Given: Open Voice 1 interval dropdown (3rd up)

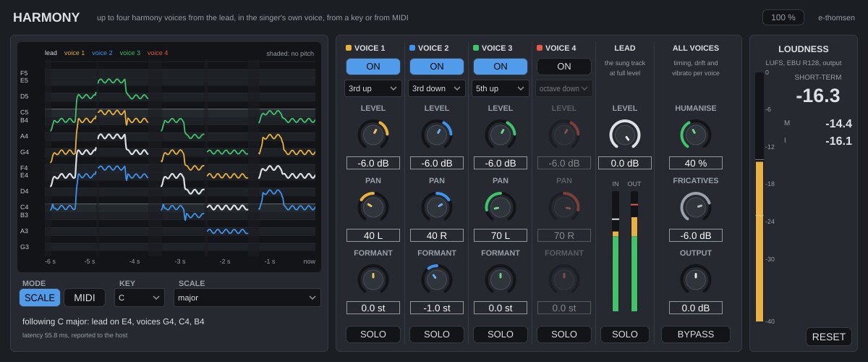Looking at the screenshot, I should pos(373,88).
